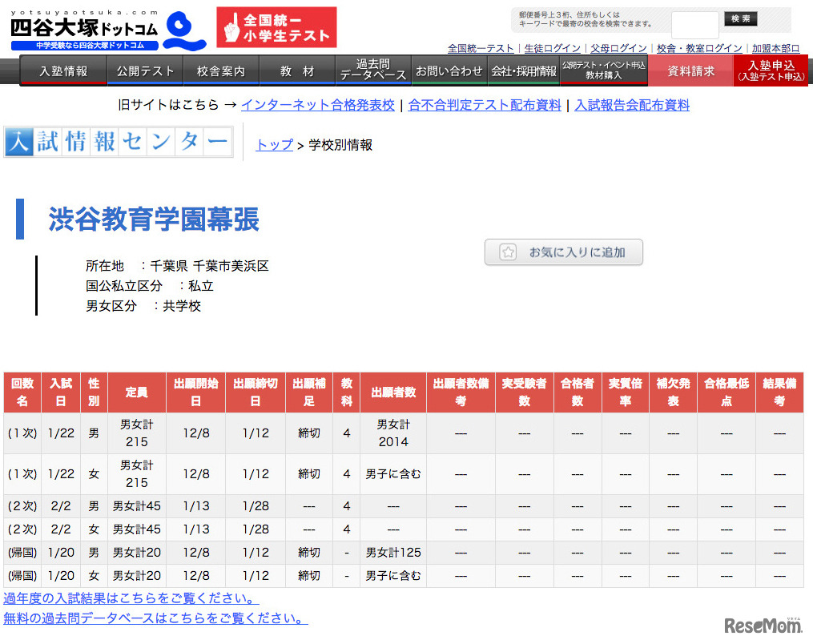
Task: Open the 生徒ログイン link
Action: 553,47
